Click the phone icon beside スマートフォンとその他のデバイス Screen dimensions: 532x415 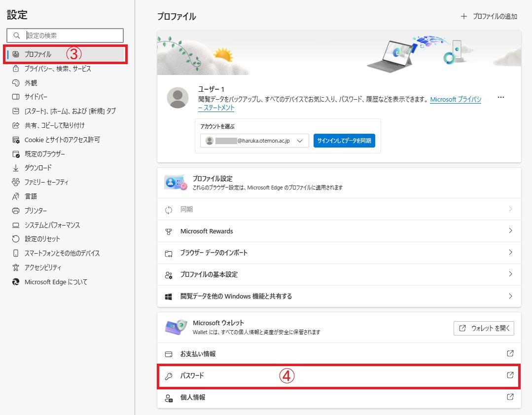click(x=16, y=253)
